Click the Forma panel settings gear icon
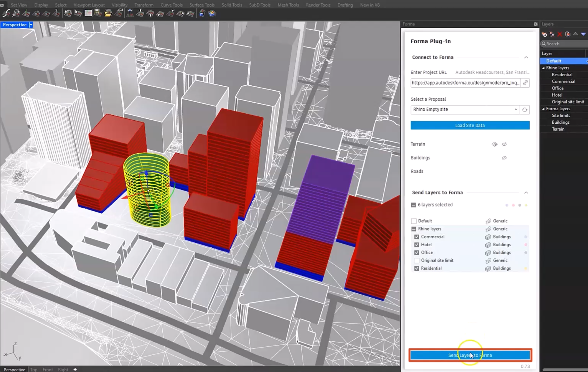 click(x=535, y=23)
